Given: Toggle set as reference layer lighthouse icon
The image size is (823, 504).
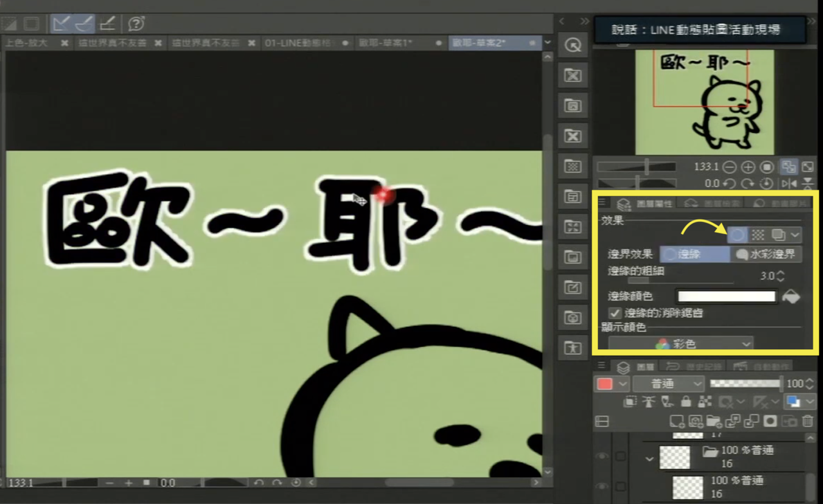Looking at the screenshot, I should pyautogui.click(x=648, y=402).
